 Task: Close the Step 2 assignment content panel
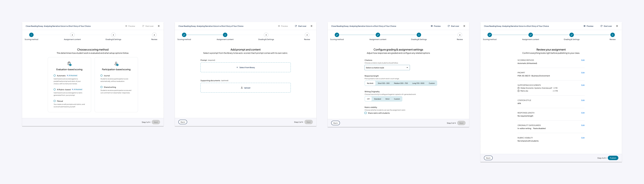click(x=311, y=26)
